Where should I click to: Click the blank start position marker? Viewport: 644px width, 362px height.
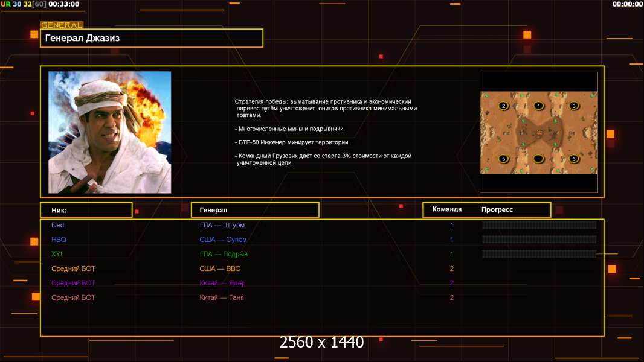click(x=539, y=159)
